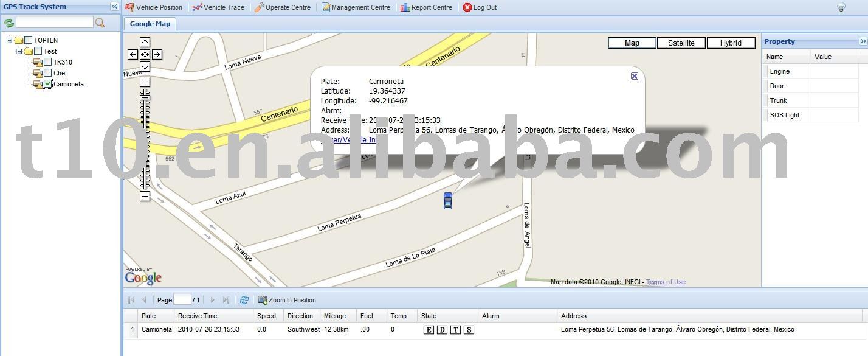
Task: Check the TK310 vehicle checkbox
Action: click(x=48, y=62)
